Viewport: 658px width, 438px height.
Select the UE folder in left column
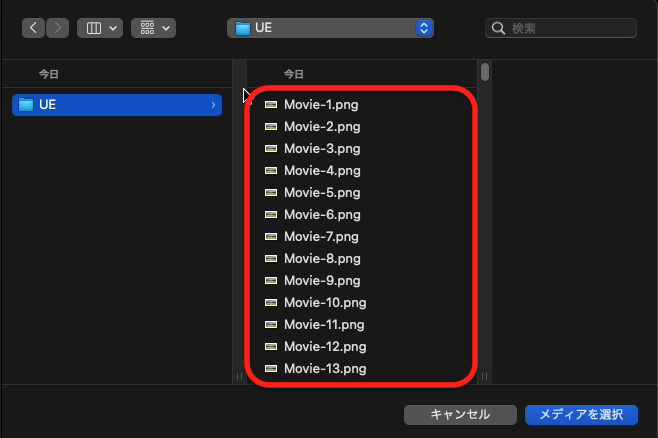[117, 105]
